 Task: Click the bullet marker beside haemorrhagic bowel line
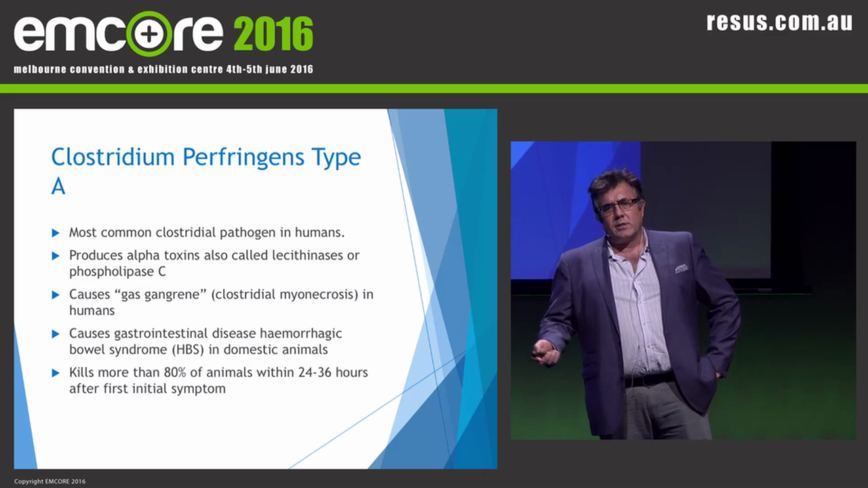point(56,333)
